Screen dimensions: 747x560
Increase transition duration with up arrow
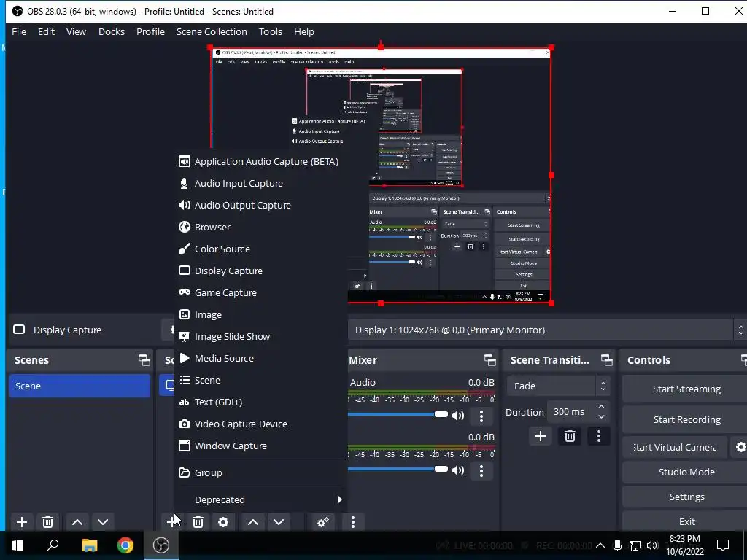coord(602,407)
